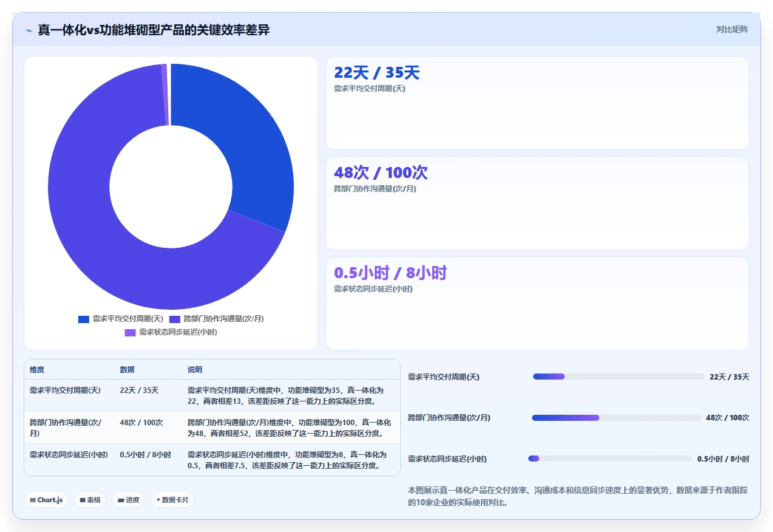Viewport: 773px width, 532px height.
Task: Click the table value 48次 / 100次
Action: coord(141,422)
